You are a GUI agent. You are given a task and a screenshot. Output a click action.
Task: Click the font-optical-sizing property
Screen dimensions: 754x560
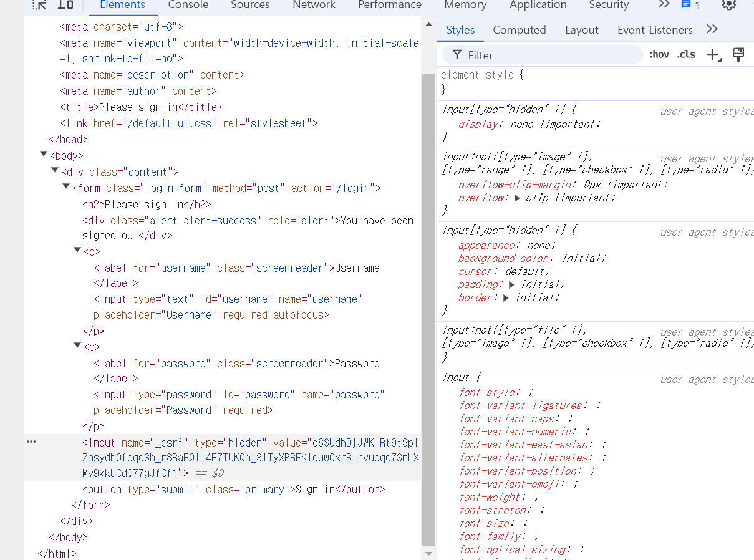[x=513, y=549]
